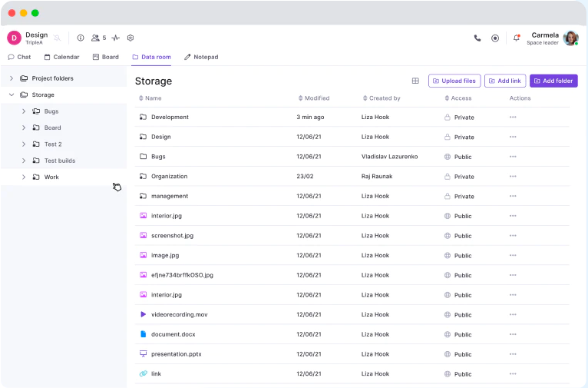Open notifications bell with red dot
This screenshot has width=588, height=388.
tap(516, 38)
